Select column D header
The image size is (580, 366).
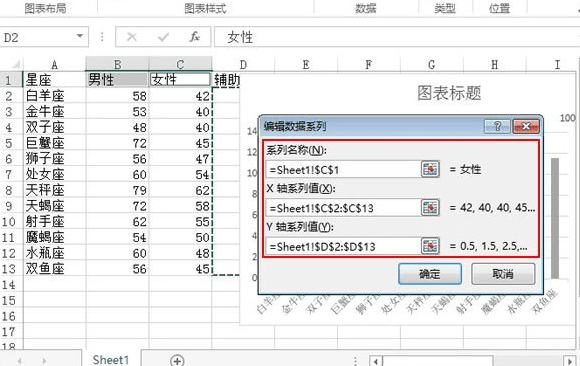243,64
